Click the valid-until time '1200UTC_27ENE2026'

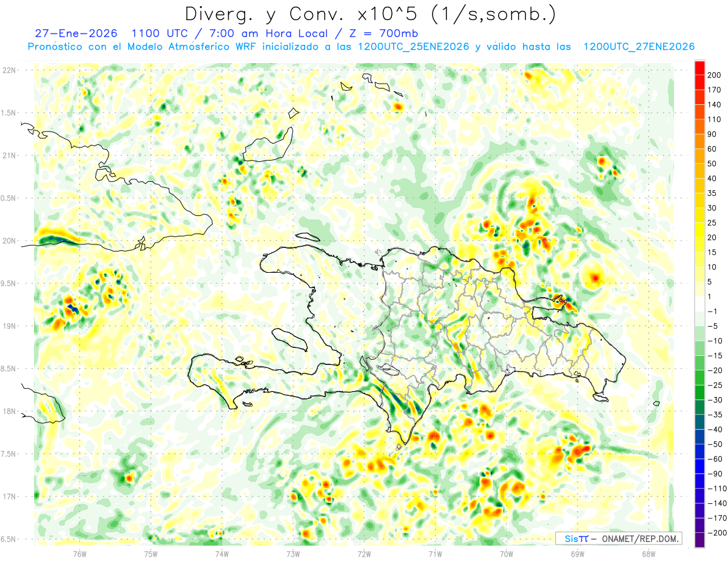point(639,47)
